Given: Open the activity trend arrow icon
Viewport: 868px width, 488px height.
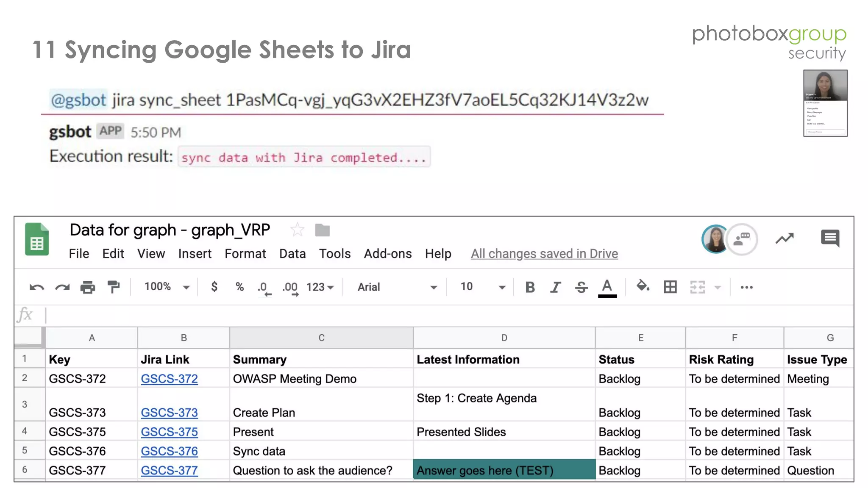Looking at the screenshot, I should click(x=785, y=238).
